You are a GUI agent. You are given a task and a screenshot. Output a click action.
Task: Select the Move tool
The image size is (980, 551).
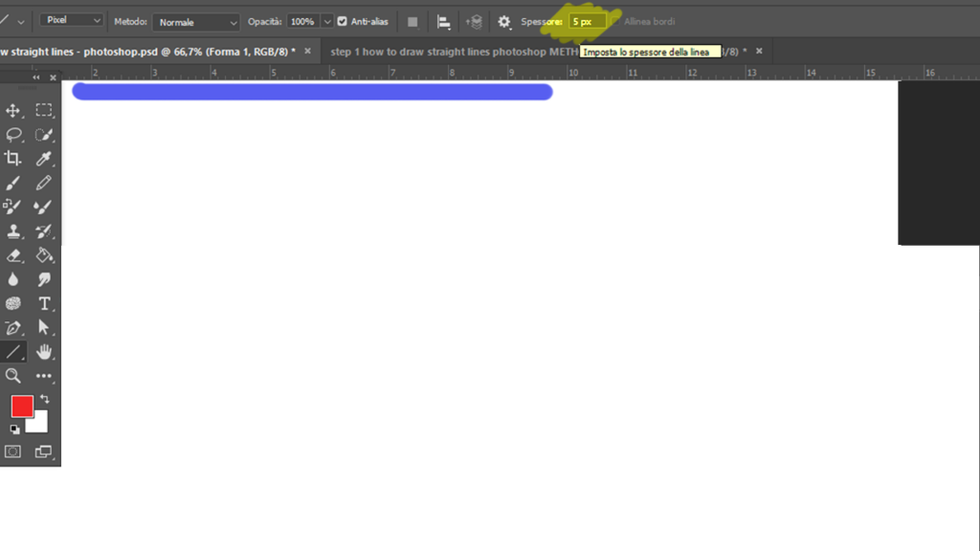13,111
